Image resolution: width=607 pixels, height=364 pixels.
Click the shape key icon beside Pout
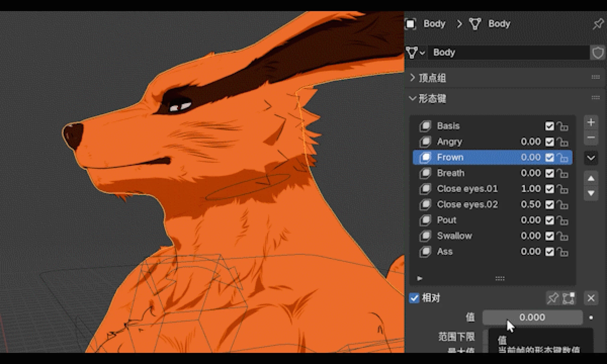pyautogui.click(x=425, y=220)
